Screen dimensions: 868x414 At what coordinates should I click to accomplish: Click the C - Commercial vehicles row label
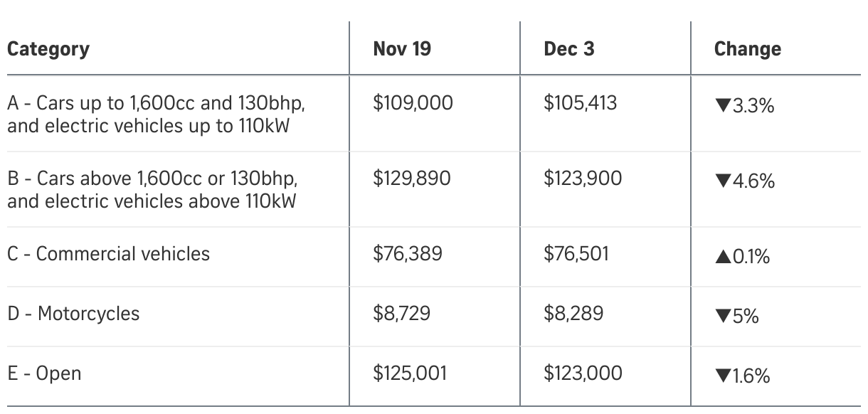(109, 254)
